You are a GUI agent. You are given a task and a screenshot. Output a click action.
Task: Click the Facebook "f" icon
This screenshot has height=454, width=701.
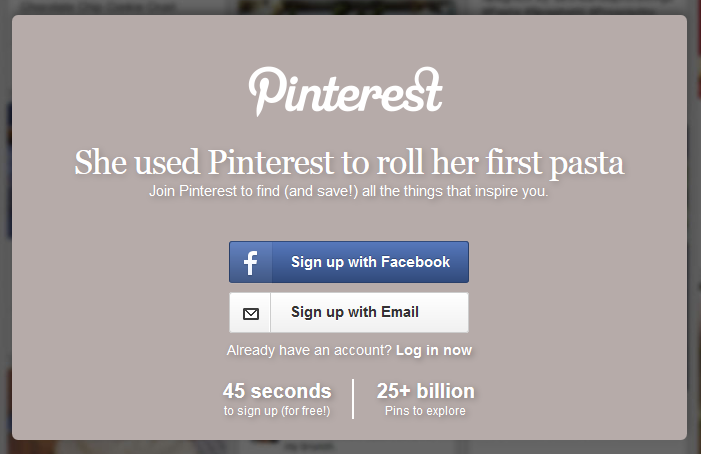click(x=250, y=262)
